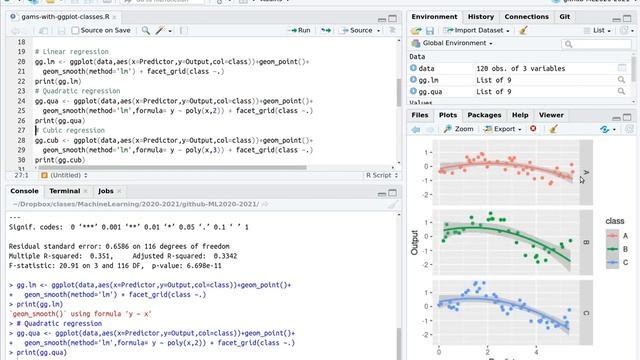Go to the previous plot with the back arrow
This screenshot has height=360, width=640.
coord(416,129)
